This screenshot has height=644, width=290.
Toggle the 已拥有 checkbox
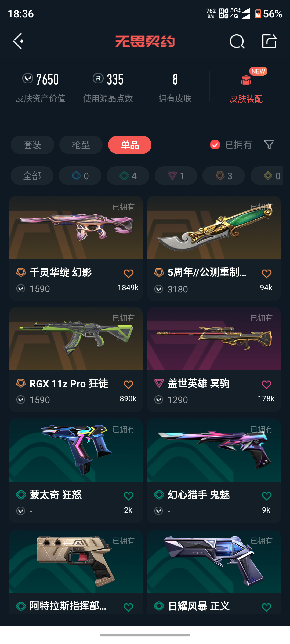pyautogui.click(x=215, y=145)
